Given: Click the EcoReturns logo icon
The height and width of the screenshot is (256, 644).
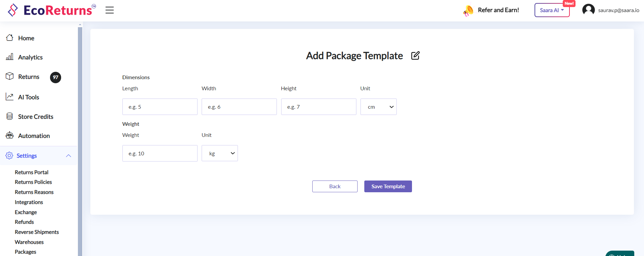Looking at the screenshot, I should (x=13, y=10).
